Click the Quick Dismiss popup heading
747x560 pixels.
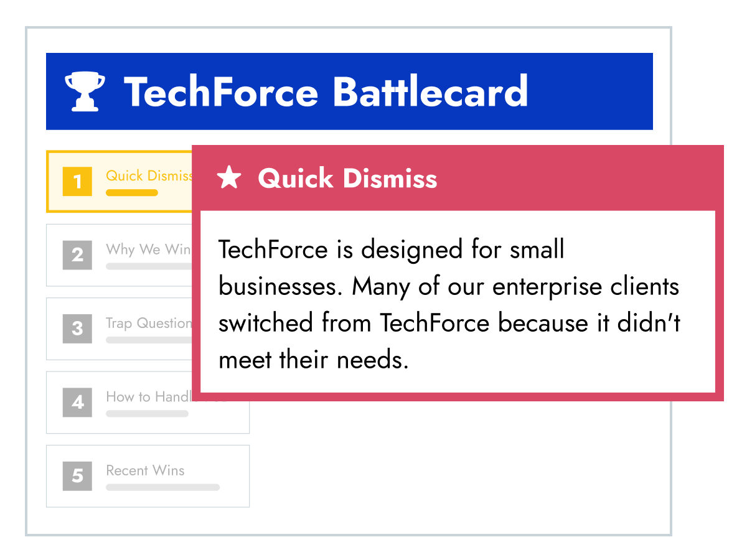[x=347, y=179]
